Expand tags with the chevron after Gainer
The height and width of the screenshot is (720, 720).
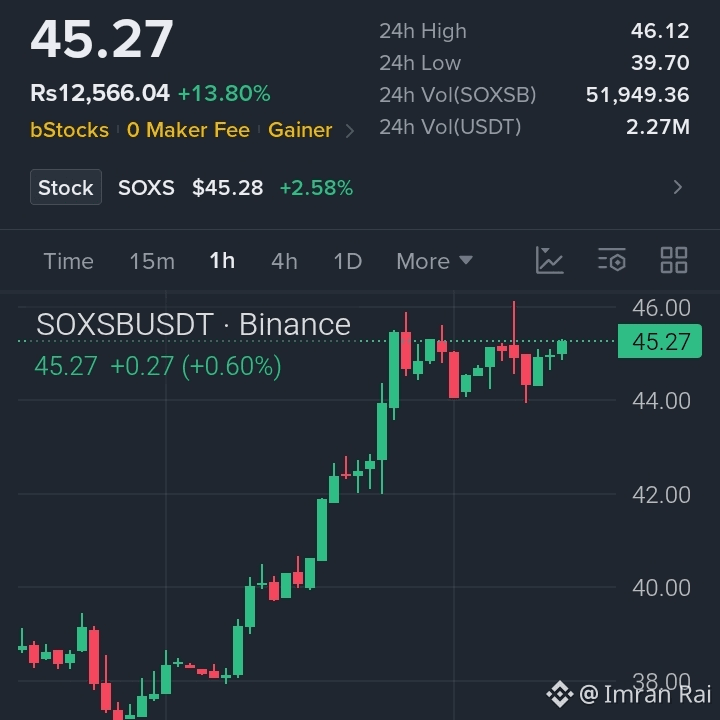pos(350,131)
